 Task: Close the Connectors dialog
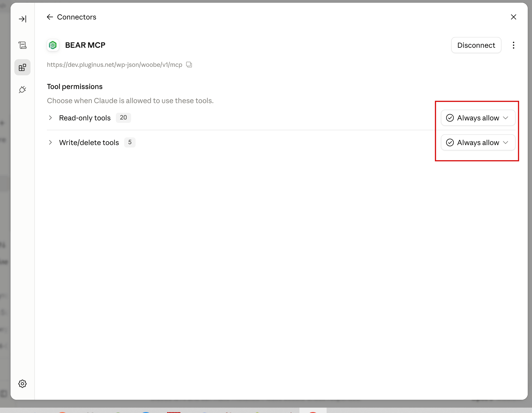coord(514,17)
